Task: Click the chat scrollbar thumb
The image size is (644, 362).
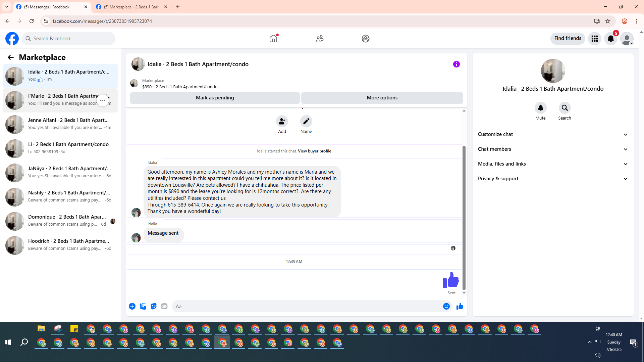Action: pos(464,218)
